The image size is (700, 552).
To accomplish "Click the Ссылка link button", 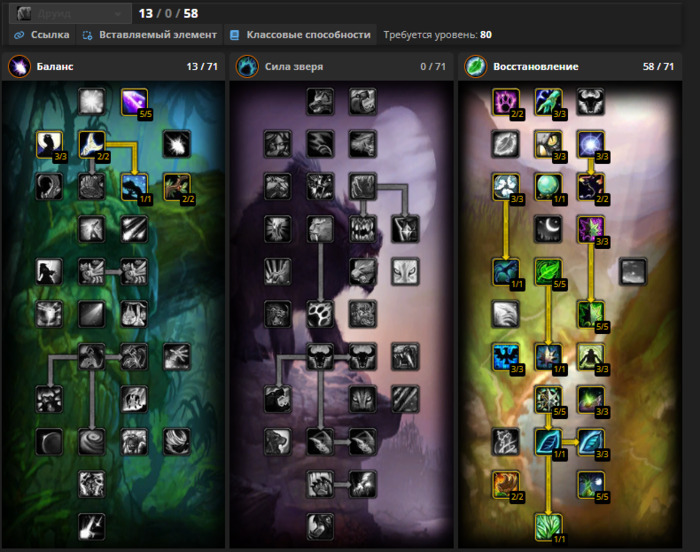I will [x=42, y=35].
